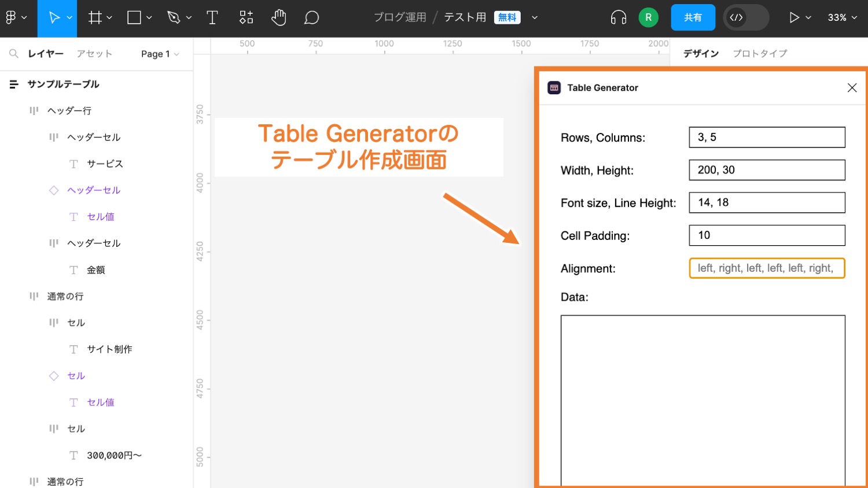Switch to the アセット tab

[94, 53]
